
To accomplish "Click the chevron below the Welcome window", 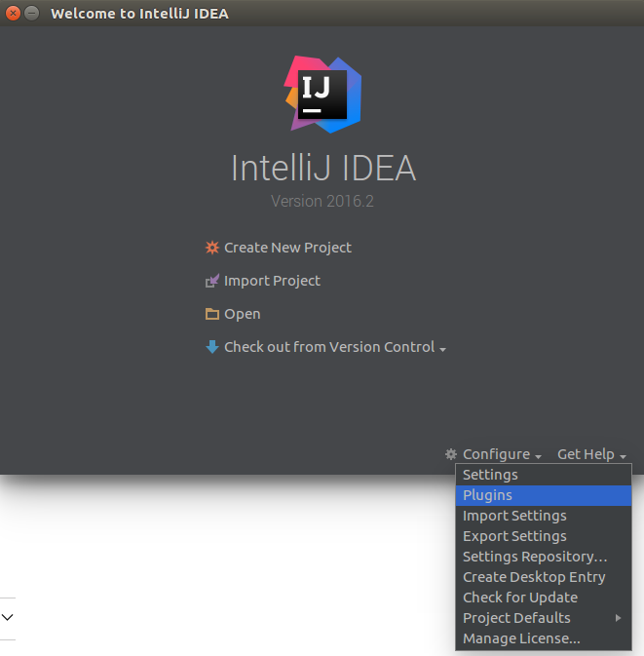I will coord(8,618).
